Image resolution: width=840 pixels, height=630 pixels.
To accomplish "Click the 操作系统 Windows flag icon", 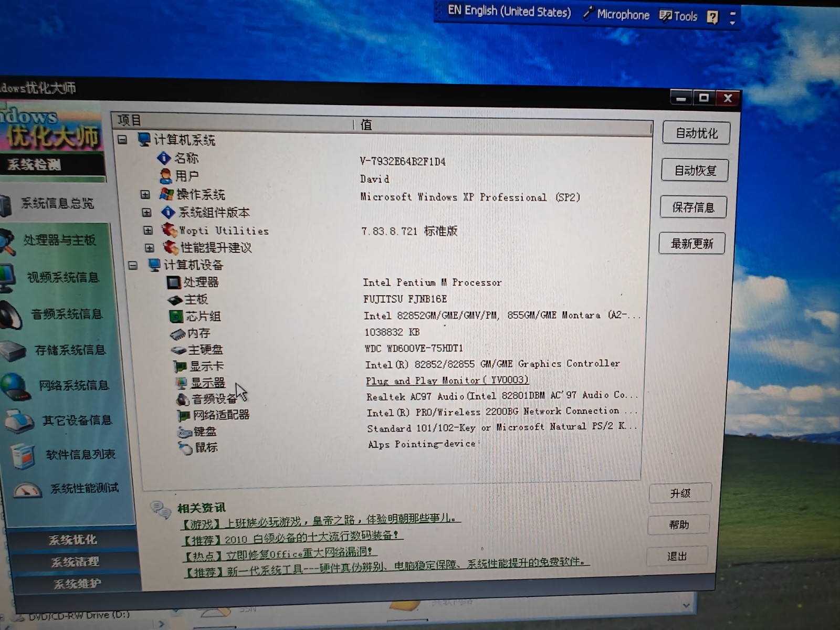I will tap(166, 194).
